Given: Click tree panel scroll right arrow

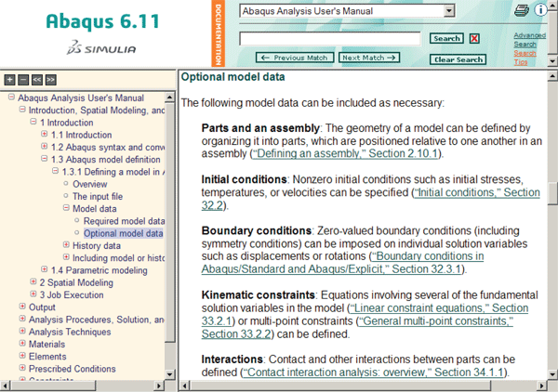Looking at the screenshot, I should coord(159,385).
